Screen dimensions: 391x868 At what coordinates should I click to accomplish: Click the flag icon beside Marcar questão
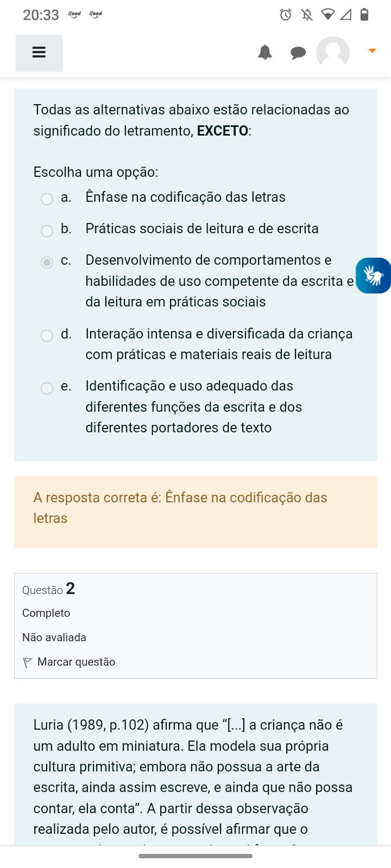pos(28,662)
